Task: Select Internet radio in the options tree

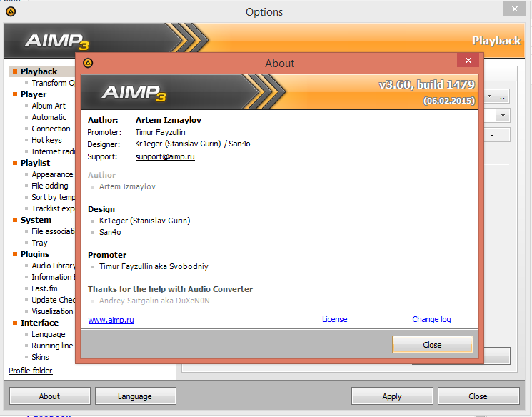Action: (x=53, y=151)
